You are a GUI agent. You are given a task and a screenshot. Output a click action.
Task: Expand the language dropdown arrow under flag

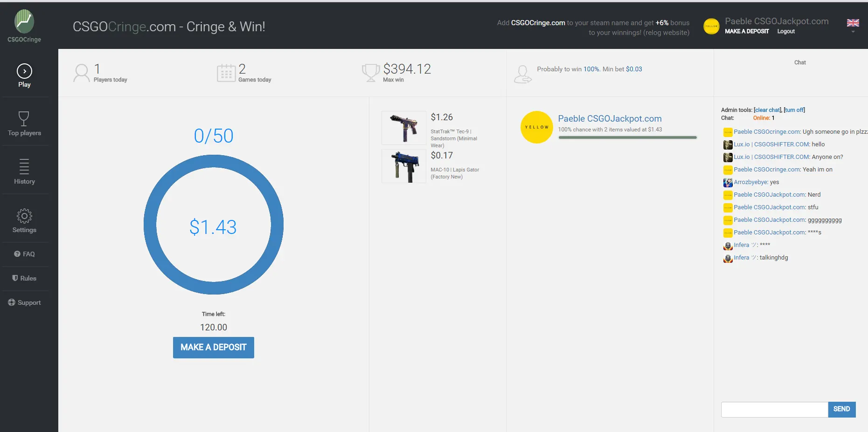(853, 32)
